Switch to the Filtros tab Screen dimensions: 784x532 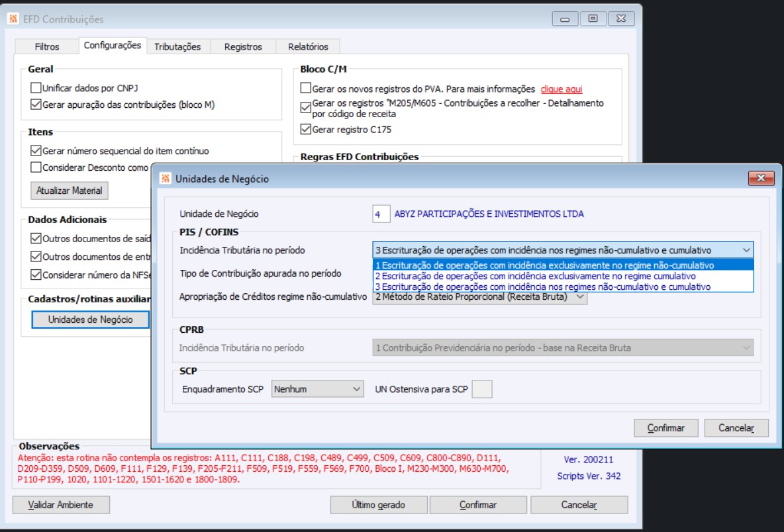(x=47, y=46)
